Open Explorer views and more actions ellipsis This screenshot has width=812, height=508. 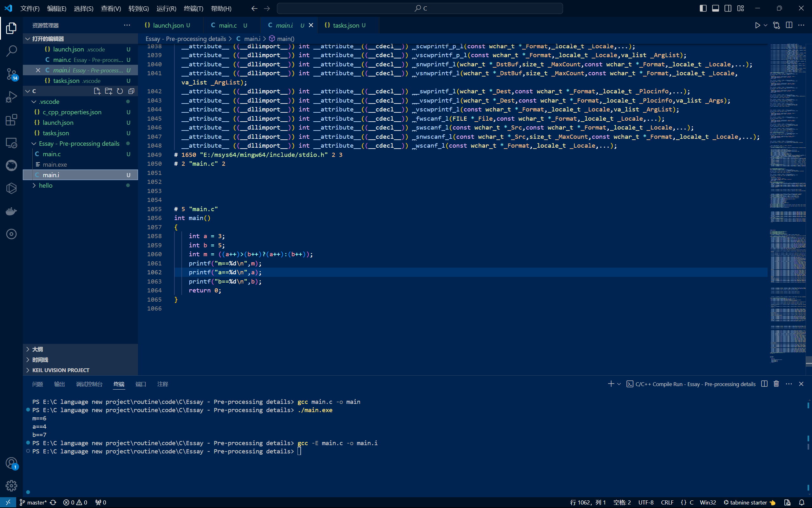tap(127, 25)
